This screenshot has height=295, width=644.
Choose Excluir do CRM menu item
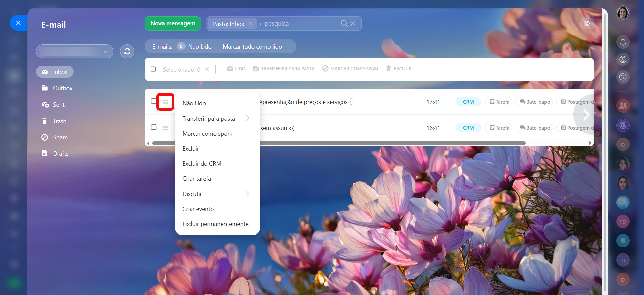point(217,163)
